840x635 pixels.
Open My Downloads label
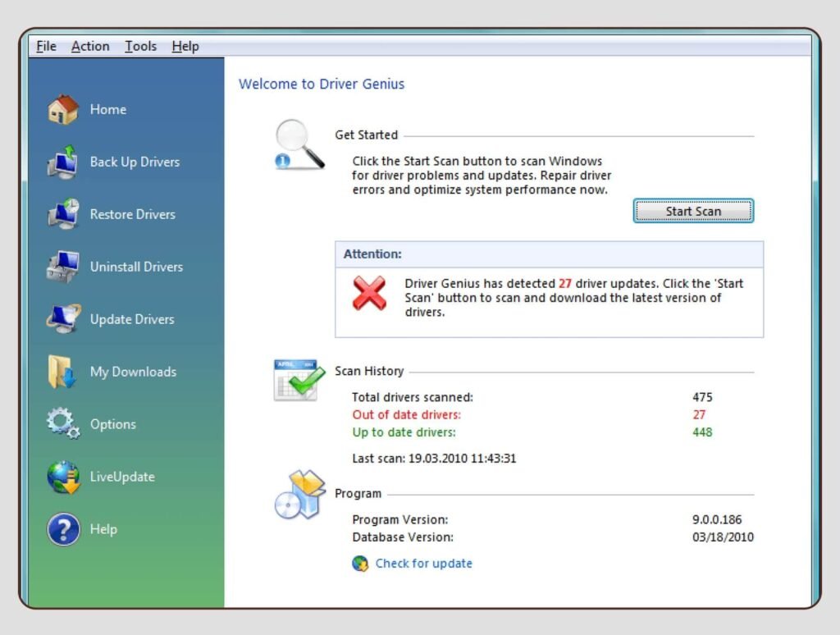133,372
